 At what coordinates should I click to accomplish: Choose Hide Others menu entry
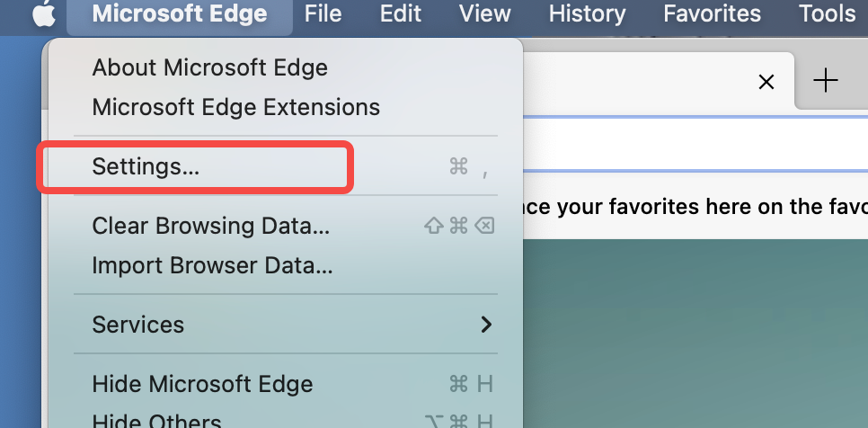pyautogui.click(x=156, y=421)
